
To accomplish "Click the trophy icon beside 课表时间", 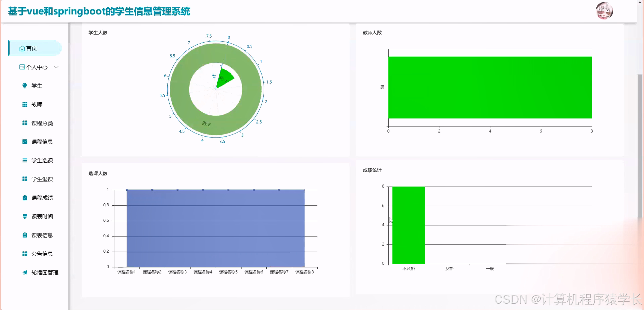I will (24, 216).
